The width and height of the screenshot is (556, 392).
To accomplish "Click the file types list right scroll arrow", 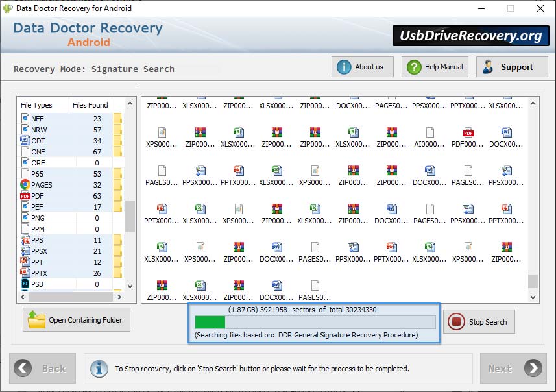I will (x=119, y=297).
